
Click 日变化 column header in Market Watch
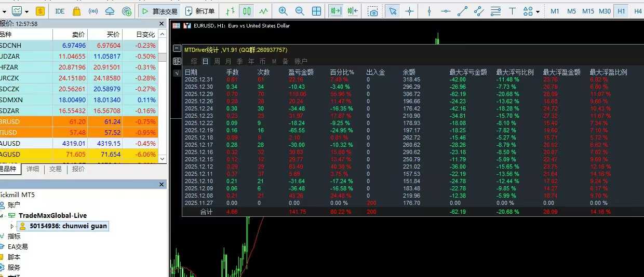coord(140,34)
